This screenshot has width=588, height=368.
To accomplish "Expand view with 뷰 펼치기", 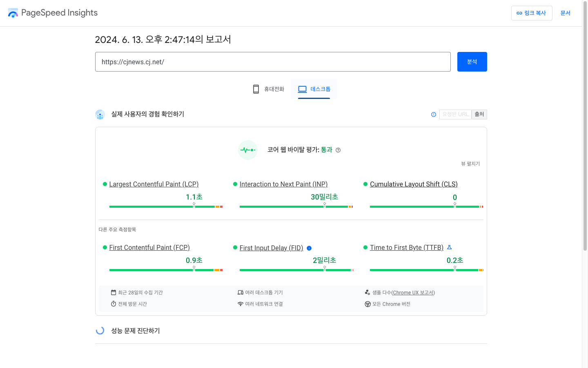I will (x=470, y=164).
